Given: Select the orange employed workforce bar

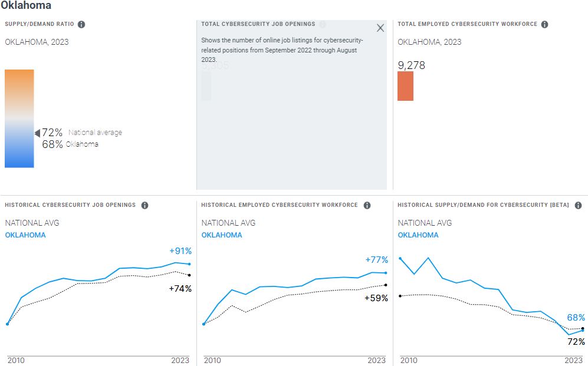Looking at the screenshot, I should point(405,86).
